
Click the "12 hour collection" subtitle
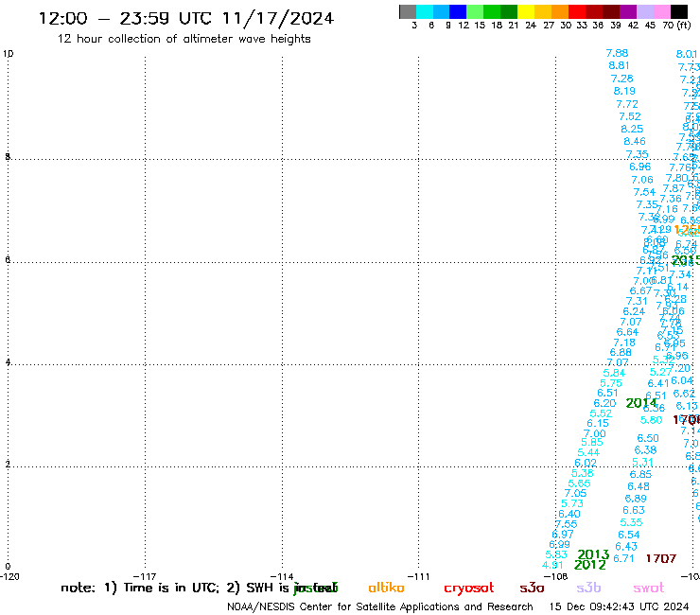click(x=184, y=39)
